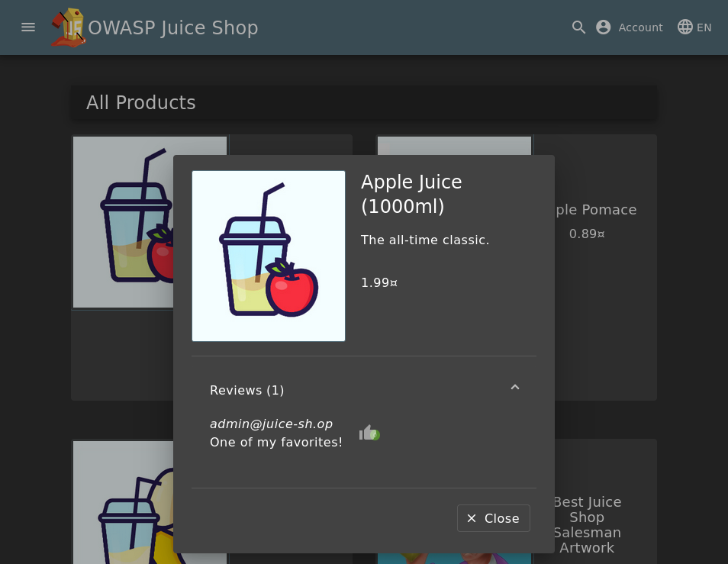Screen dimensions: 728x564
Task: Open the Account menu
Action: (630, 27)
